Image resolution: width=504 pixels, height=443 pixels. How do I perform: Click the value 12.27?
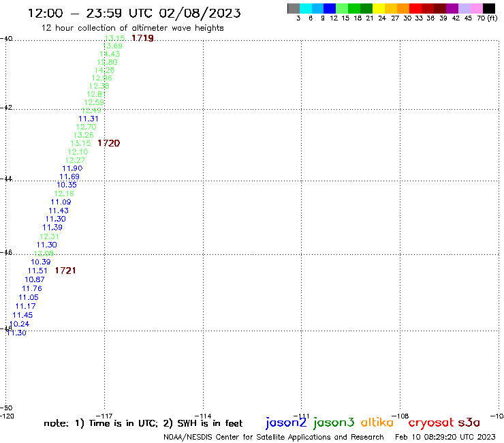click(75, 160)
